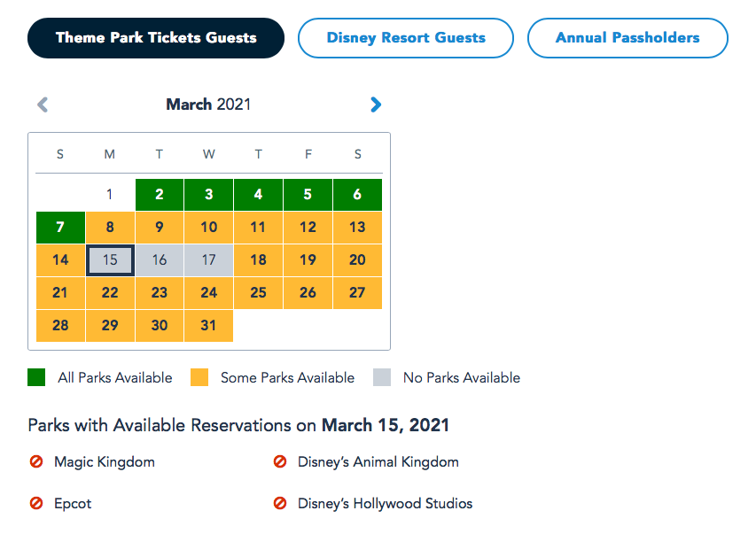Click the gray No Parks Available swatch
This screenshot has height=534, width=756.
coord(382,378)
